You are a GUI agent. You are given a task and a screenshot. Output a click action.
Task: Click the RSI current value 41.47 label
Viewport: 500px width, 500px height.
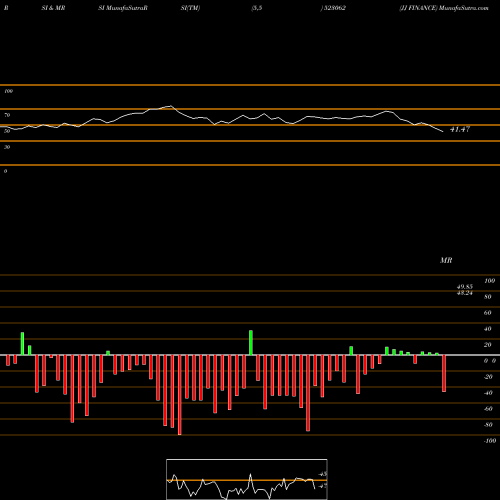point(460,129)
